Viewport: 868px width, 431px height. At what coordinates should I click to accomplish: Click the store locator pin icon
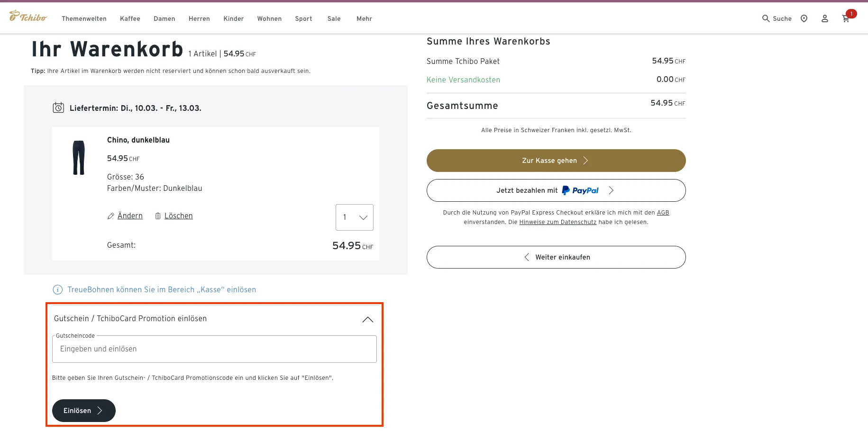tap(804, 18)
